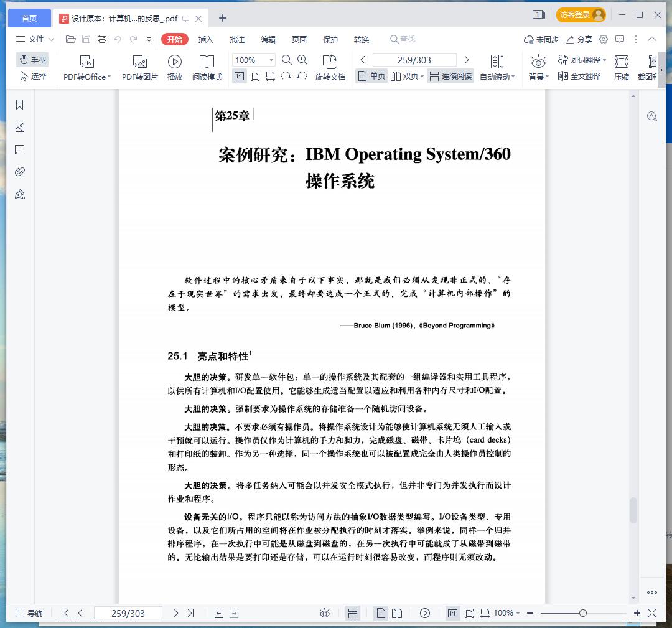Start slideshow with 播放 button
672x628 pixels.
tap(174, 68)
